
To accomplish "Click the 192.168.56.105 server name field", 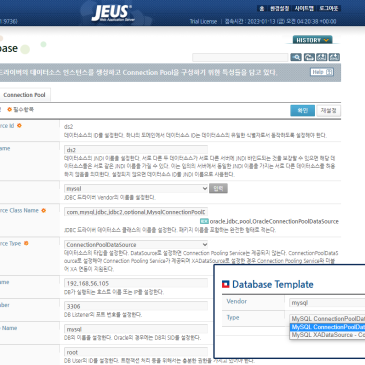I will point(136,283).
